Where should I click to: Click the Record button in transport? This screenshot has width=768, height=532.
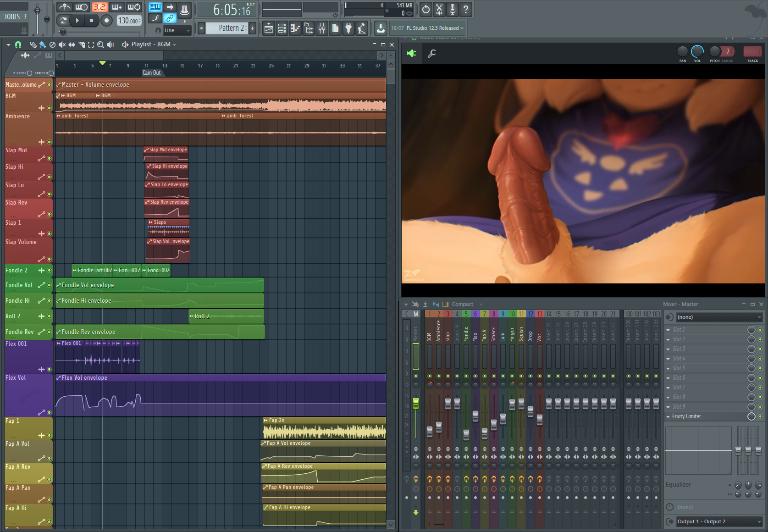106,20
